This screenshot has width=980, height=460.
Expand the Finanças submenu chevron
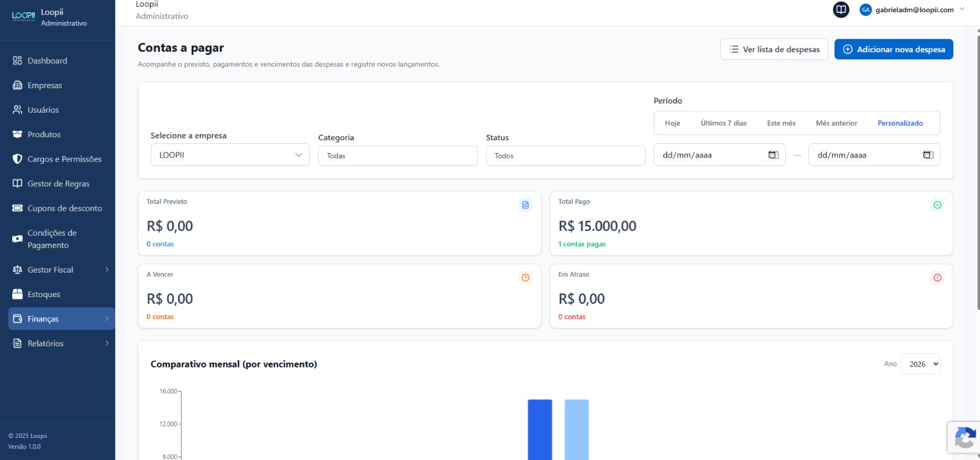coord(107,319)
